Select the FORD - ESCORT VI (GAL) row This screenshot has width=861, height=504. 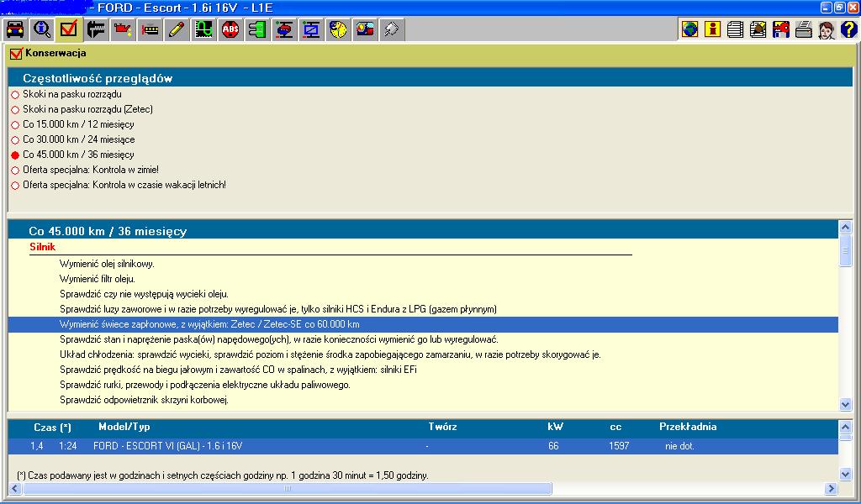(168, 446)
